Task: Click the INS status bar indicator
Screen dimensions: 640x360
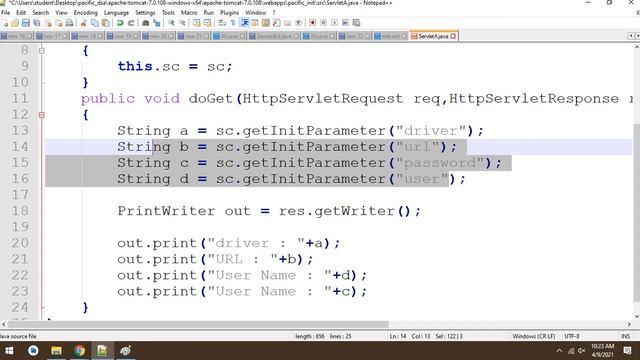Action: tap(625, 336)
